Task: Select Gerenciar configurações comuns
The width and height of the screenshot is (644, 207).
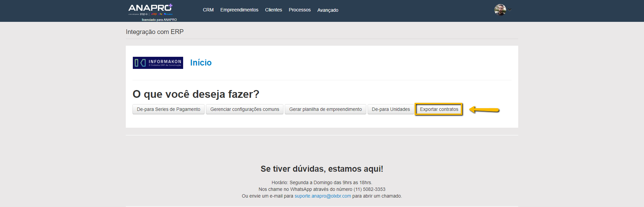Action: point(245,109)
